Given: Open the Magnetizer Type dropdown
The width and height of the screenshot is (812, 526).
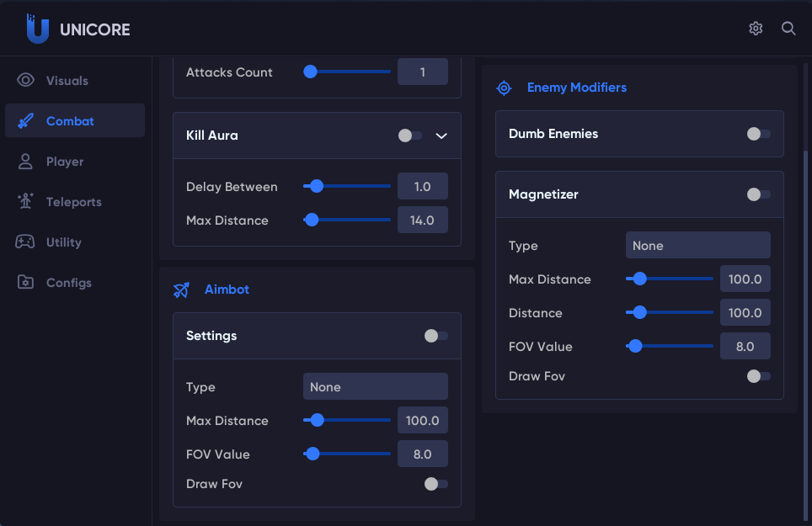Looking at the screenshot, I should 697,246.
